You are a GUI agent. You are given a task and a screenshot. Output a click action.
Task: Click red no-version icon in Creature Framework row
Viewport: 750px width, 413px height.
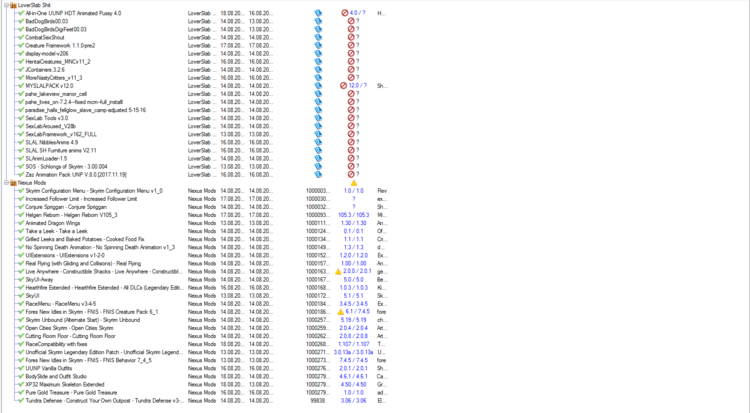(351, 45)
